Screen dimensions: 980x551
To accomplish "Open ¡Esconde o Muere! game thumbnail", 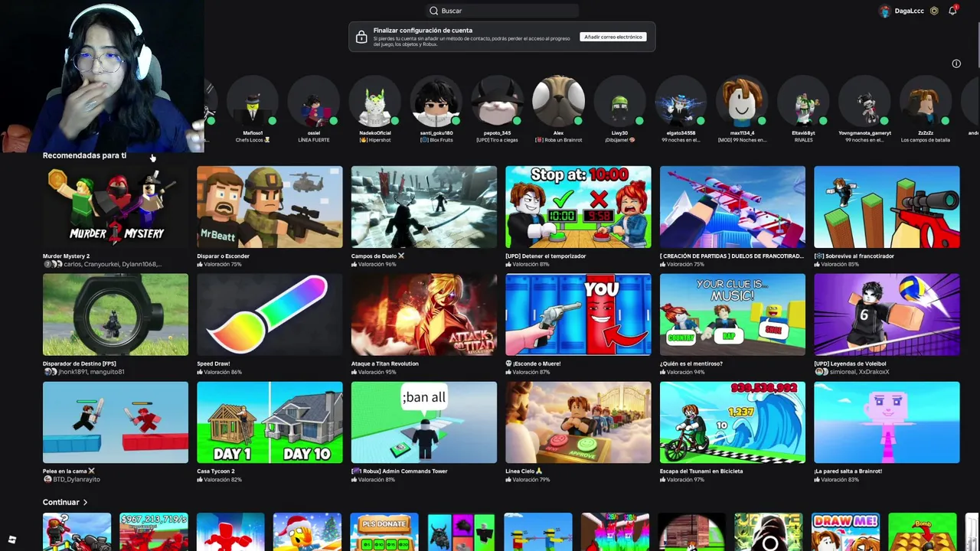I will (x=578, y=315).
